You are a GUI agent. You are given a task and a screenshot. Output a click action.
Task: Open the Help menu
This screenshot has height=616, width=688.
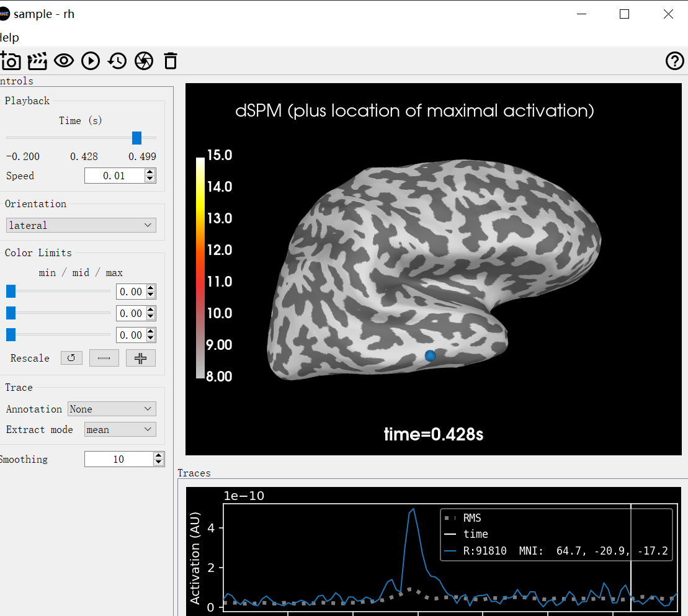9,38
